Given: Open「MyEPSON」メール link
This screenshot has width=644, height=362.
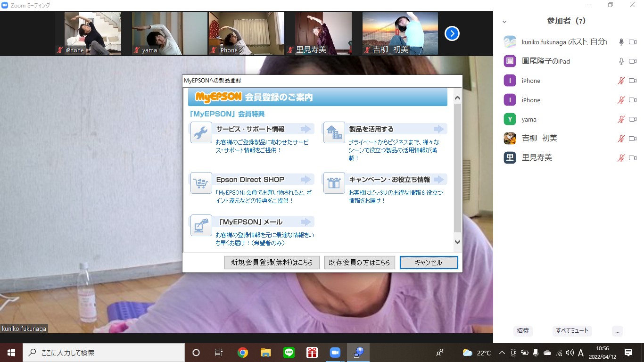Looking at the screenshot, I should (x=250, y=222).
